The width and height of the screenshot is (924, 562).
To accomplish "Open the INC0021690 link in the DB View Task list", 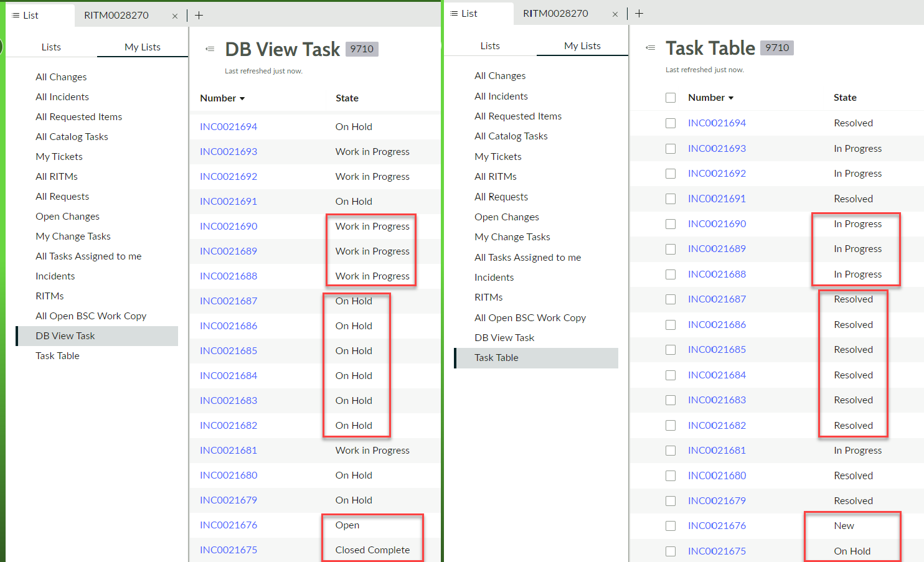I will coord(229,227).
